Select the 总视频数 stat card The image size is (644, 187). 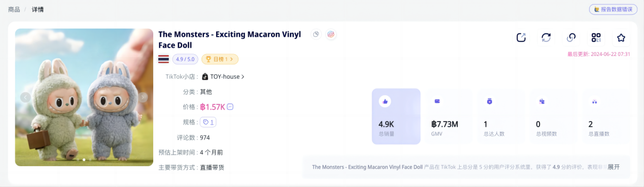[554, 117]
